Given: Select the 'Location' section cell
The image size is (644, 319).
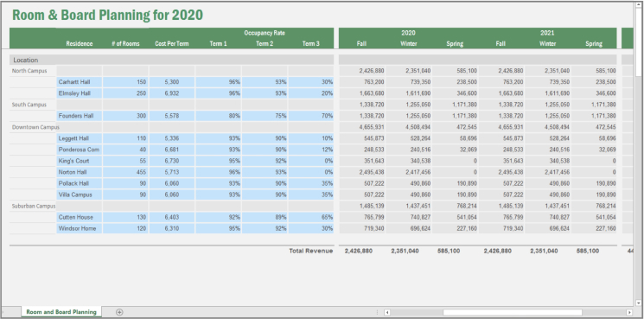Looking at the screenshot, I should 172,60.
